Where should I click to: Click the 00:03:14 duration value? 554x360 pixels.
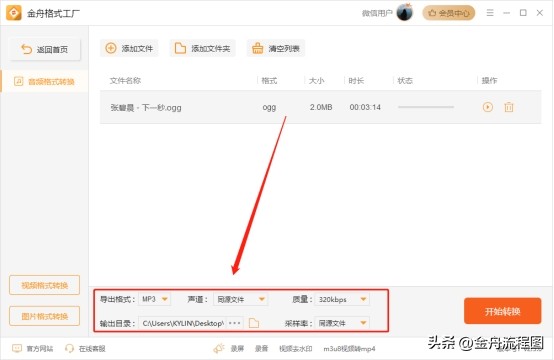click(x=365, y=107)
